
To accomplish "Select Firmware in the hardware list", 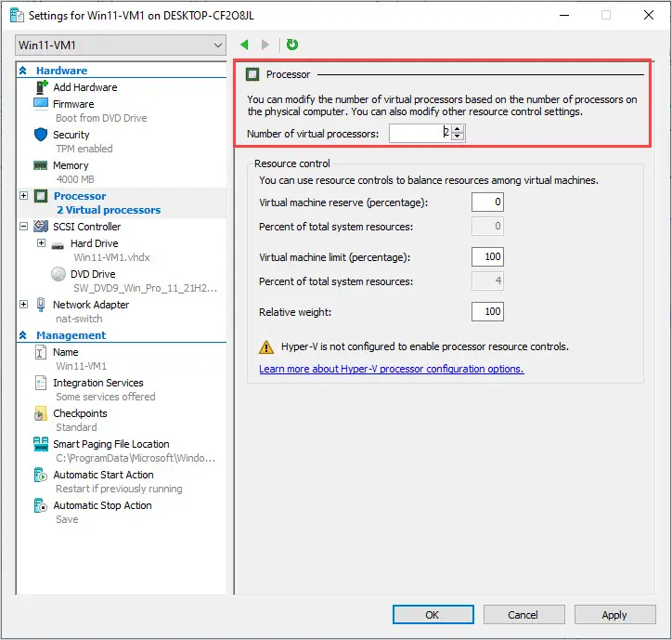I will pyautogui.click(x=73, y=104).
